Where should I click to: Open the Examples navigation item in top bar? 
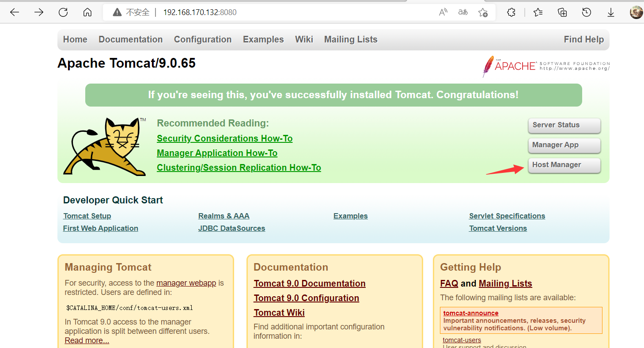[x=263, y=39]
